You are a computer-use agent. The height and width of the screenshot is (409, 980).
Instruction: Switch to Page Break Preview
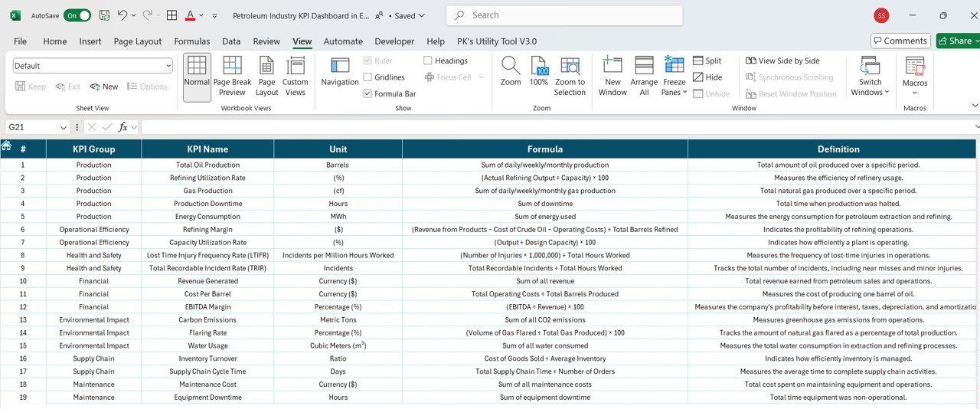click(x=232, y=77)
